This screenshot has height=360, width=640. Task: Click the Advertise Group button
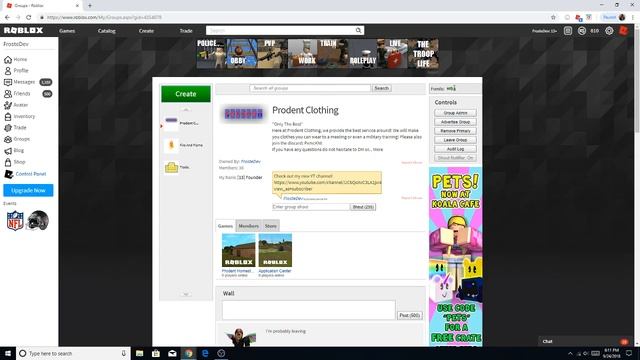pyautogui.click(x=455, y=122)
